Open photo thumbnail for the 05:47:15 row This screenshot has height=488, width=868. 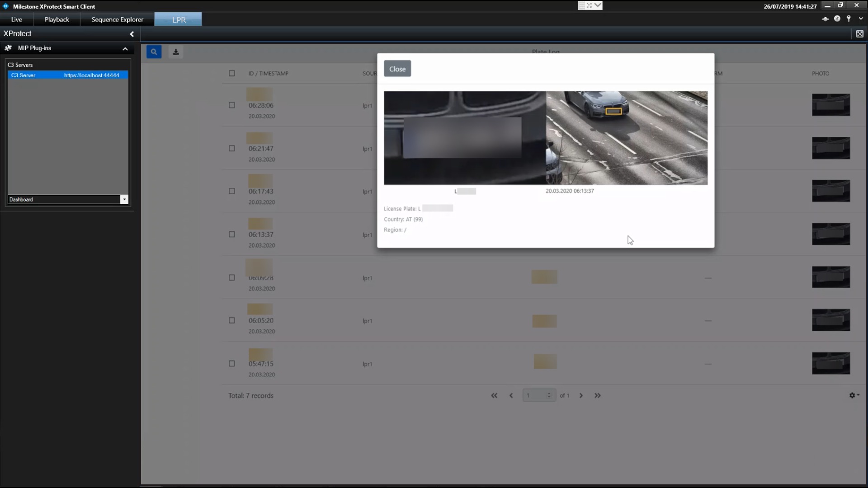point(831,363)
